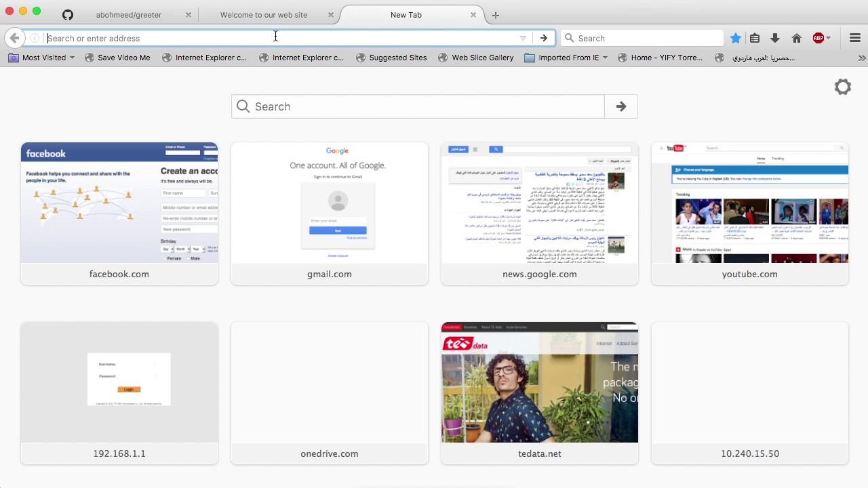This screenshot has height=488, width=868.
Task: Click the page search submit arrow
Action: pos(621,106)
